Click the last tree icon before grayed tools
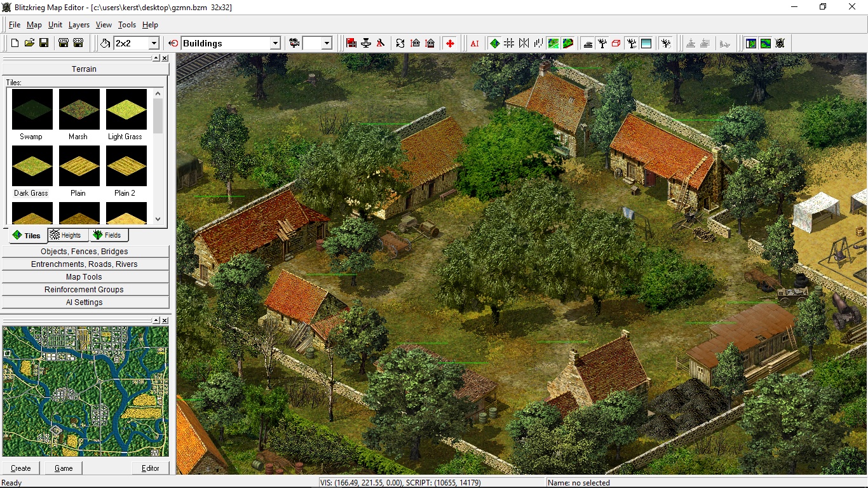 [666, 43]
